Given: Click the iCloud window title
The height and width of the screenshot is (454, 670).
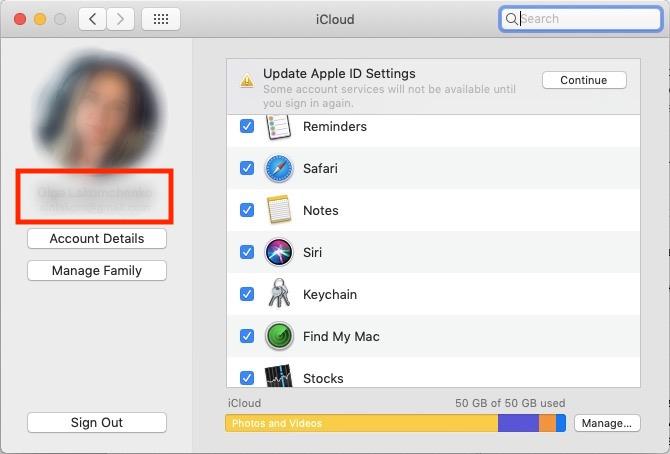Looking at the screenshot, I should pos(335,19).
